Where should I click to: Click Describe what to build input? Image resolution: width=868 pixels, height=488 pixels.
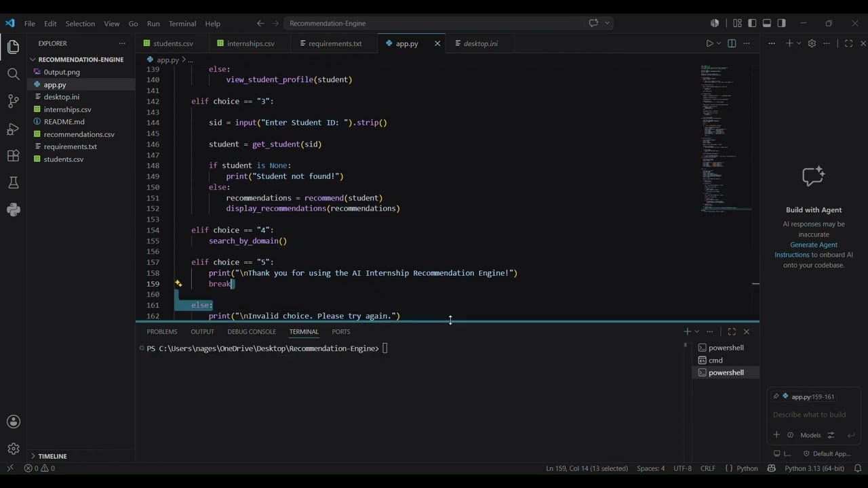(813, 415)
